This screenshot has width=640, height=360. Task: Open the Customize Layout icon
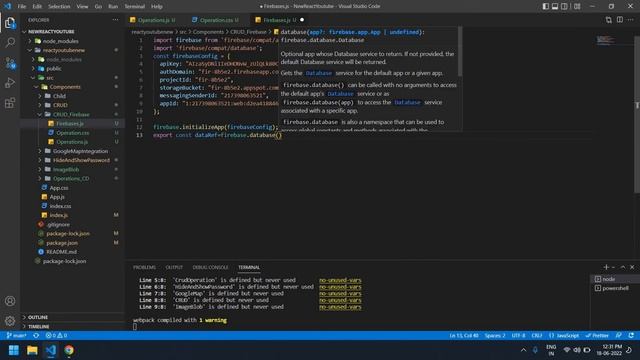point(577,6)
